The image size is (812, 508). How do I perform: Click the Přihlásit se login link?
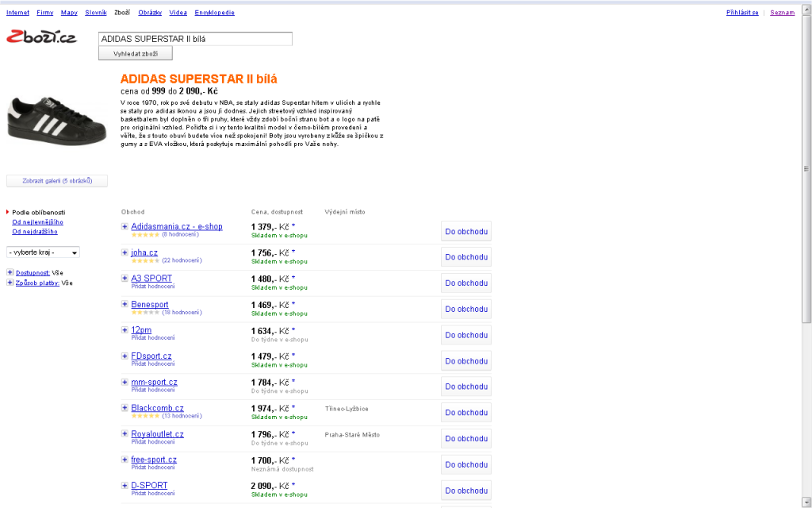click(742, 13)
